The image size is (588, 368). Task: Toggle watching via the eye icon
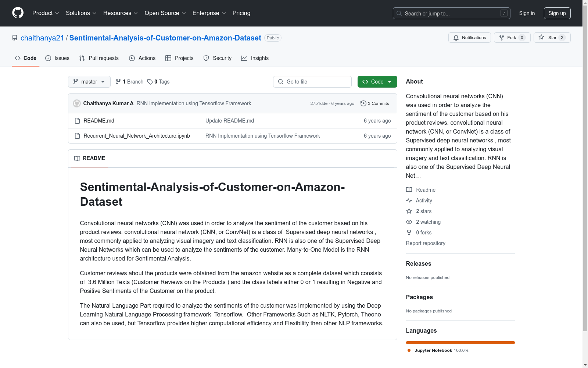[409, 222]
